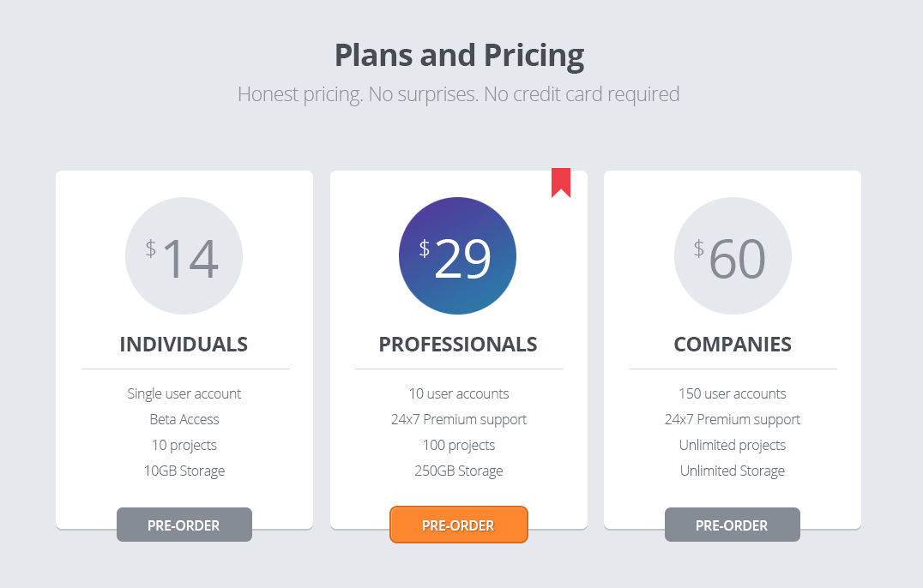This screenshot has height=588, width=923.
Task: Pre-order the Individuals plan
Action: tap(184, 525)
